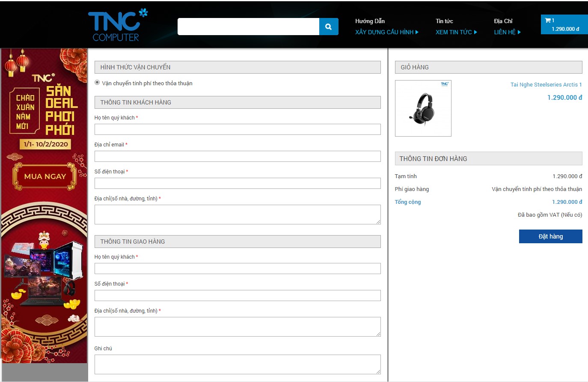Click customer Số điện thoại field
The height and width of the screenshot is (382, 588).
point(238,183)
